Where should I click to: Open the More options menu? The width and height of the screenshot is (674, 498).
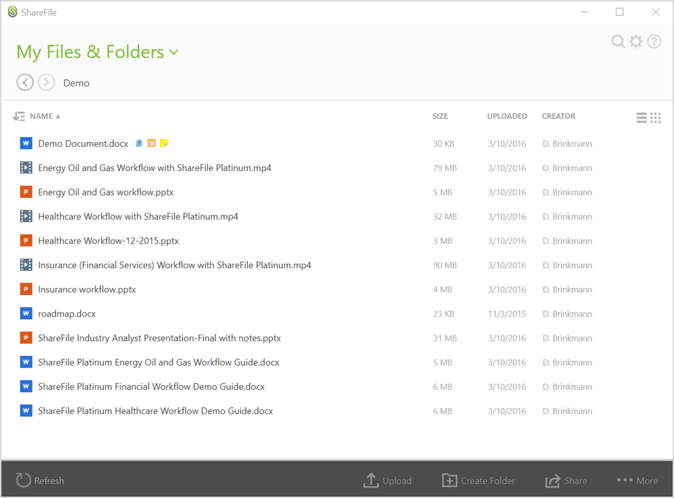point(637,480)
